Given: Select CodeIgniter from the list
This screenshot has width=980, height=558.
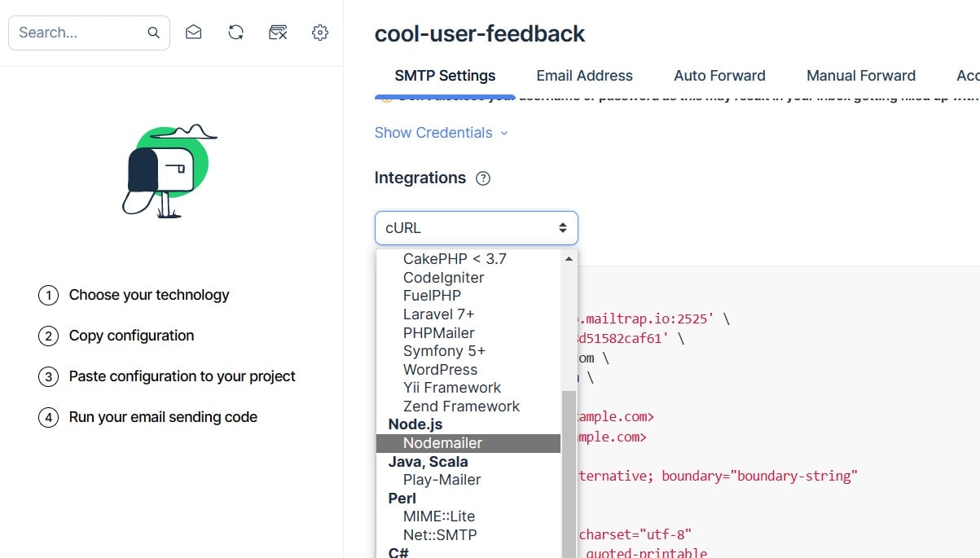Looking at the screenshot, I should coord(468,278).
